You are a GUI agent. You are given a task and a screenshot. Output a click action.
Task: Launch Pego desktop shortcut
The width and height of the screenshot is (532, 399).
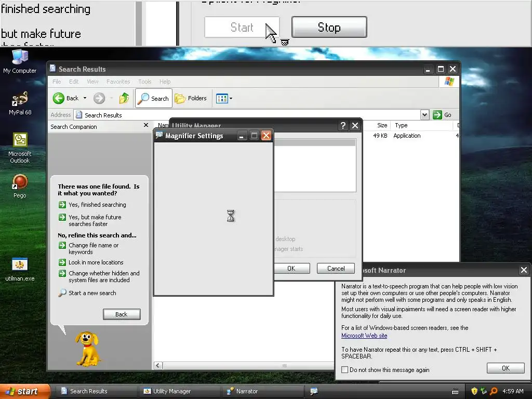tap(20, 186)
